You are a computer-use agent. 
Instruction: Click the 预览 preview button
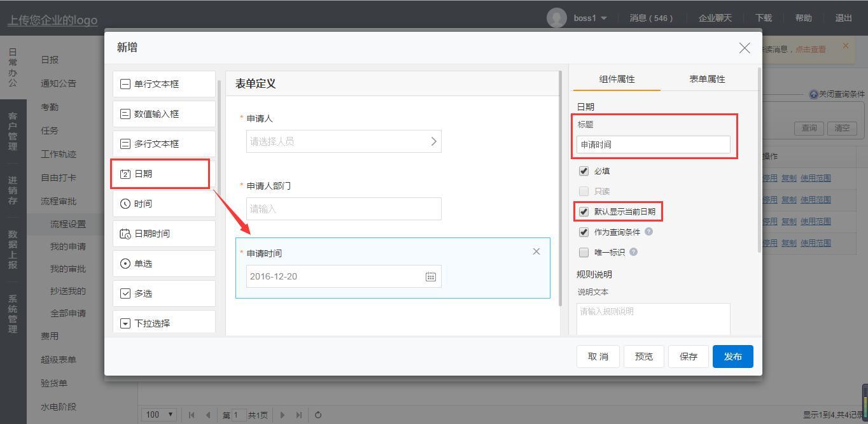(643, 357)
